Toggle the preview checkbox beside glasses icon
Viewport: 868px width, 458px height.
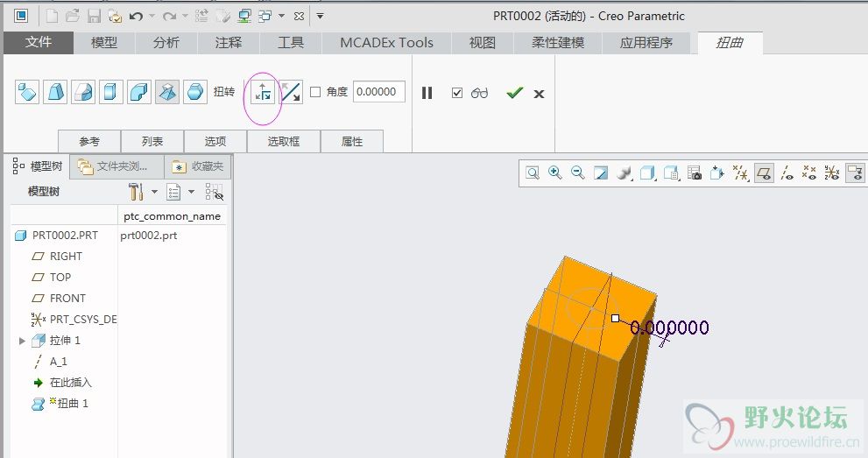456,93
